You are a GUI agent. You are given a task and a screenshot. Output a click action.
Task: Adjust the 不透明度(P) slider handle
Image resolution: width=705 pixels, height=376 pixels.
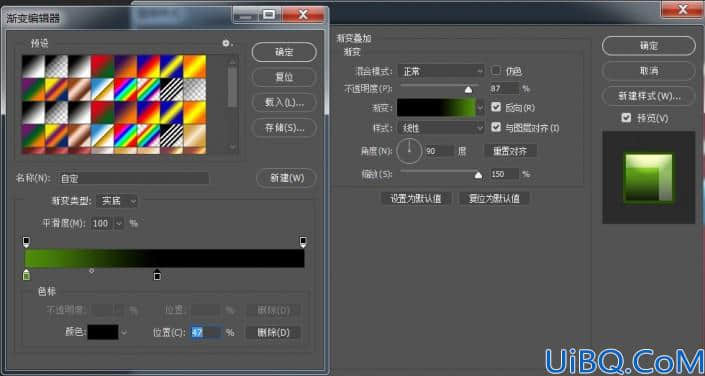tap(469, 90)
